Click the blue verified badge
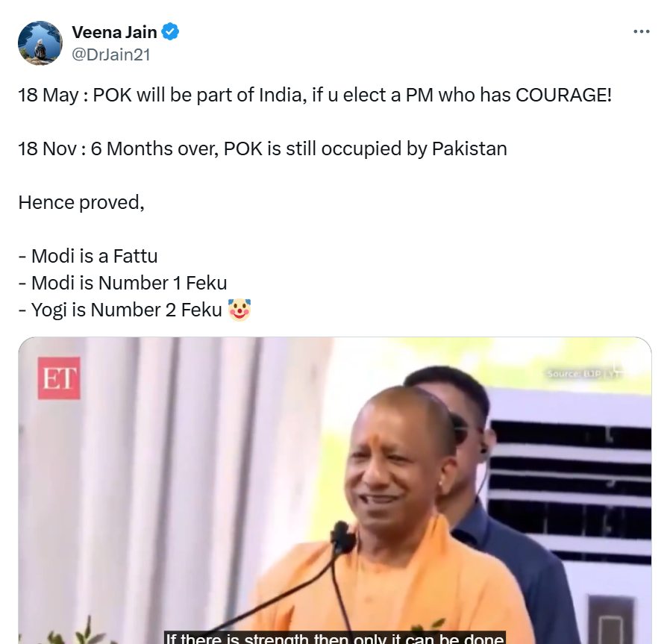This screenshot has width=670, height=644. (170, 31)
